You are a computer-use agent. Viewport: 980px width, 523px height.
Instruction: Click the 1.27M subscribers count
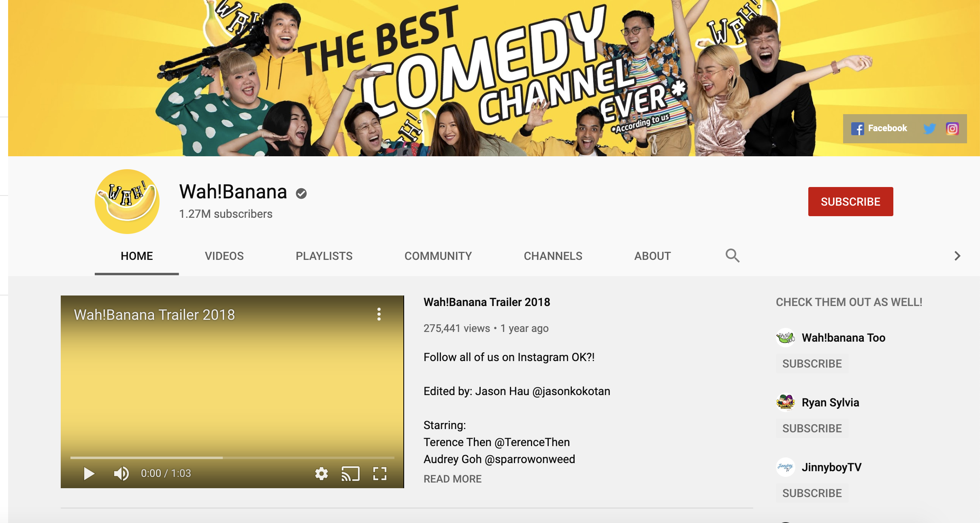point(226,214)
